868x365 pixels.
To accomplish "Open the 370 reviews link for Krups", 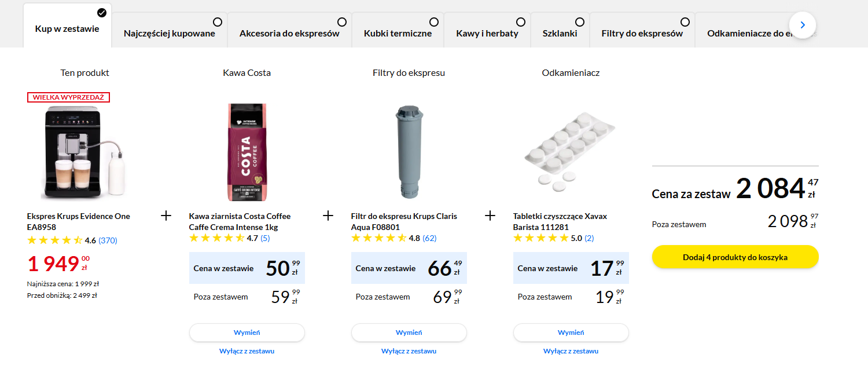I will 108,240.
